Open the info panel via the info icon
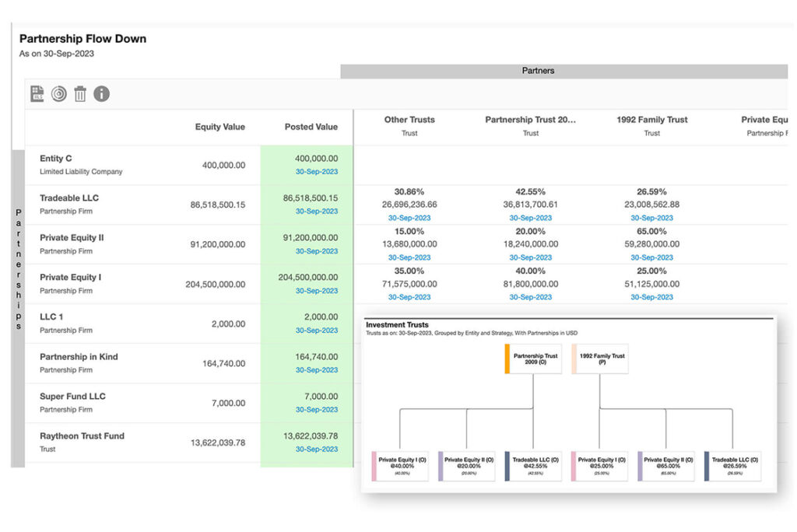This screenshot has width=797, height=532. [102, 94]
